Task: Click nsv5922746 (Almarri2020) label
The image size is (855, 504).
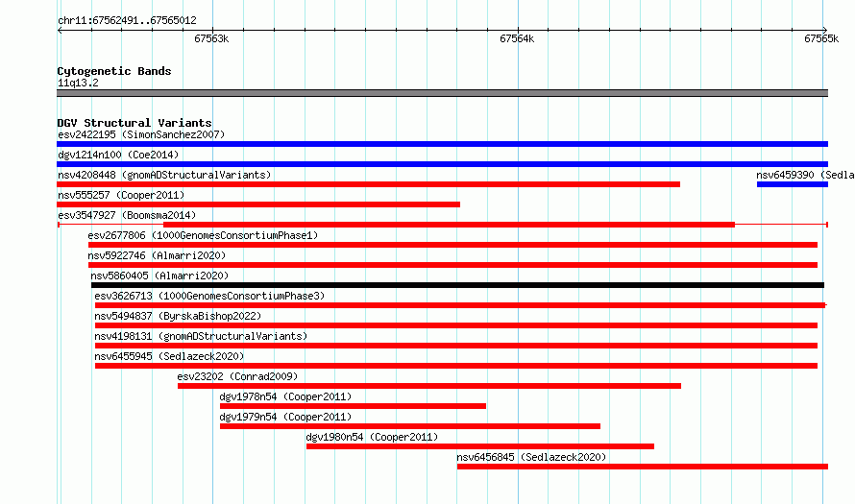Action: [157, 255]
